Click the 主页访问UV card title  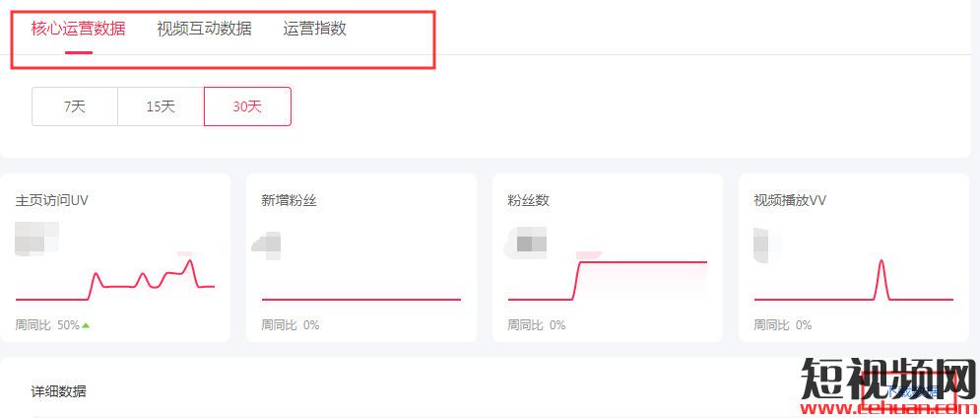pos(52,200)
